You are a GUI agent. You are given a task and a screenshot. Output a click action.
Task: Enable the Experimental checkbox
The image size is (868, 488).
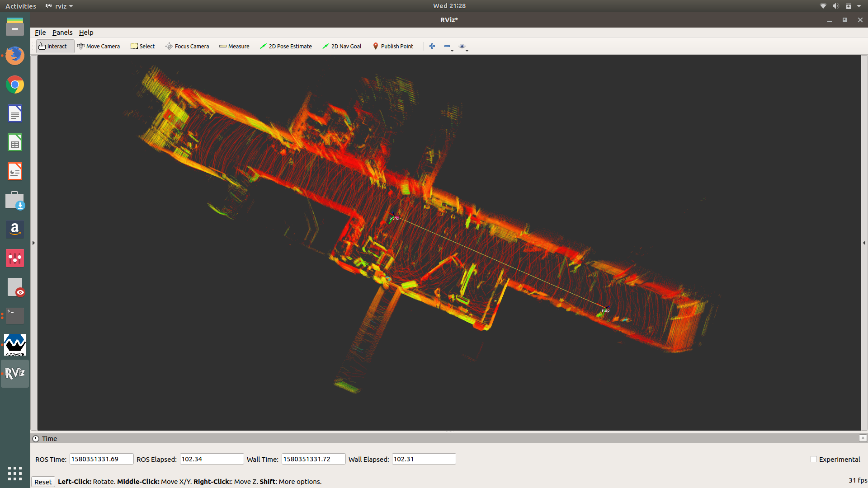pyautogui.click(x=814, y=459)
